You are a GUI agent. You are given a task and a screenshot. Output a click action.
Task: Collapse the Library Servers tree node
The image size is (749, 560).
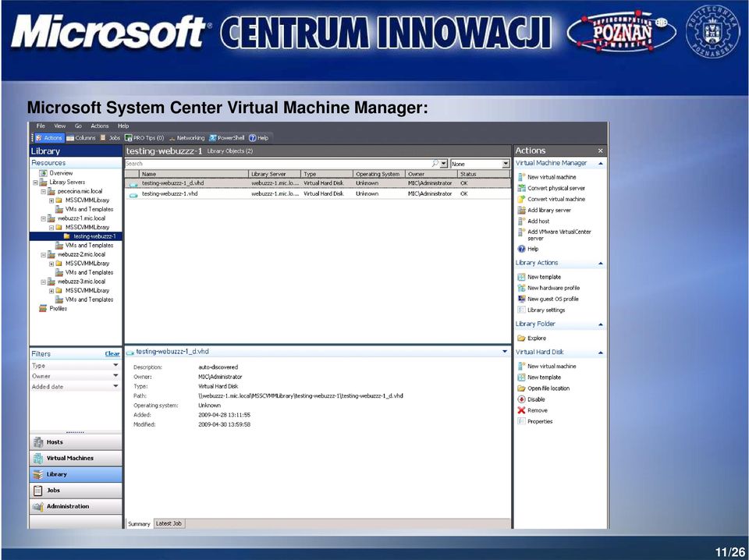(x=35, y=183)
